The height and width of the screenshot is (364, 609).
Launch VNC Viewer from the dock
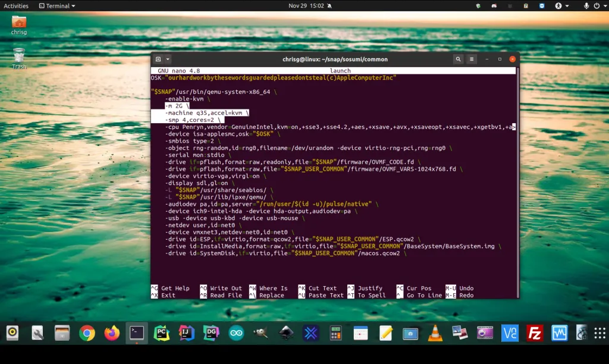click(510, 332)
